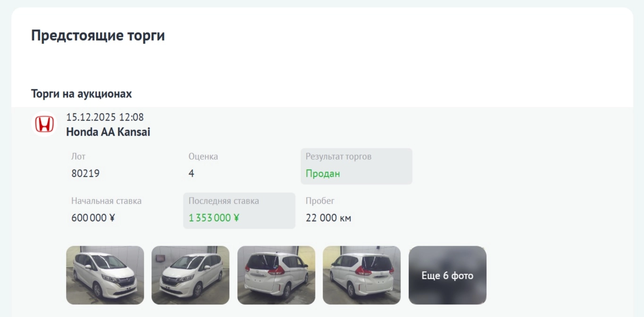Click the "Начальная ставка" label
Viewport: 644px width, 317px height.
[x=106, y=201]
